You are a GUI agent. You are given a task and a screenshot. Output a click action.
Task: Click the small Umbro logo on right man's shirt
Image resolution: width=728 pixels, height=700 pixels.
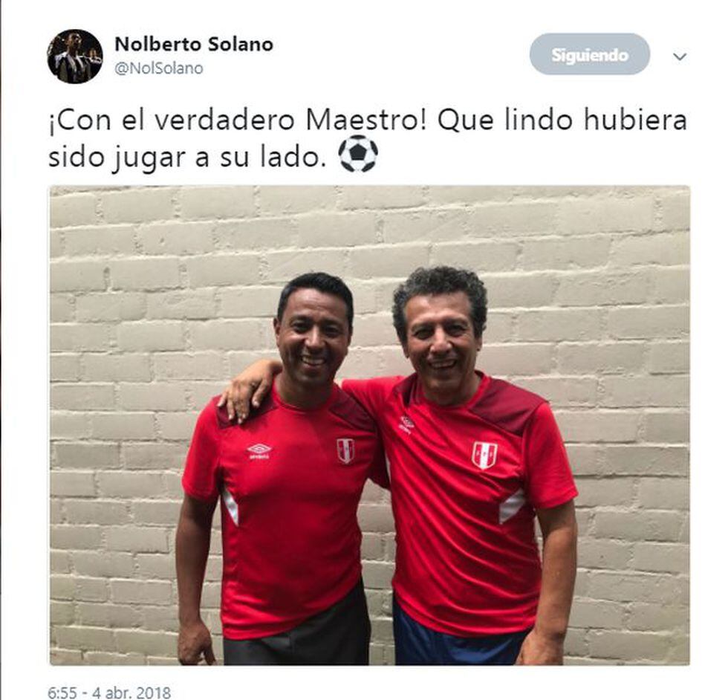[406, 424]
